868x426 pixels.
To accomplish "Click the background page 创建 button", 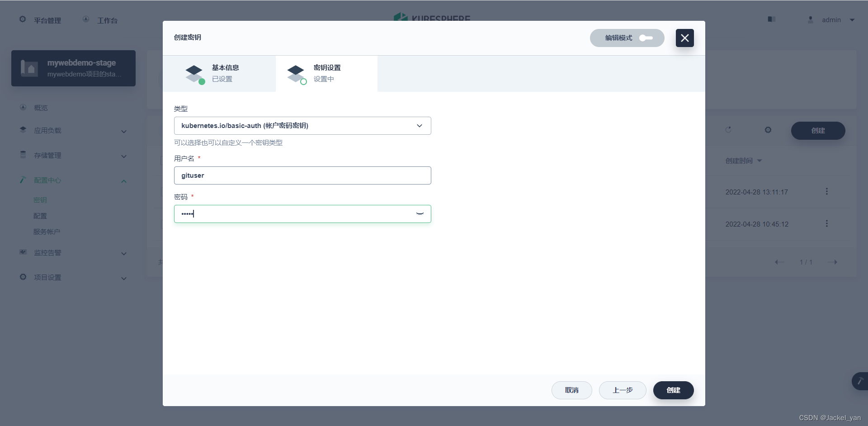I will pyautogui.click(x=818, y=131).
